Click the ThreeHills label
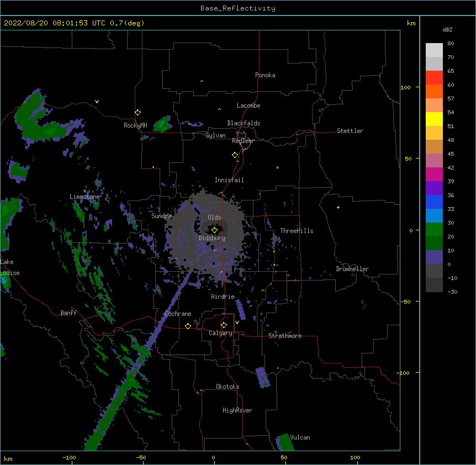Viewport: 476px width, 465px height. click(297, 231)
